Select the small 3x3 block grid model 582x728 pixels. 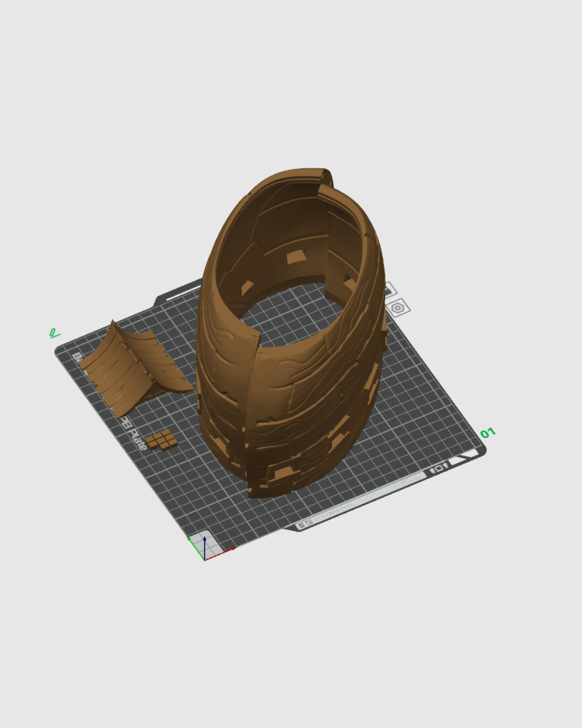coord(161,440)
